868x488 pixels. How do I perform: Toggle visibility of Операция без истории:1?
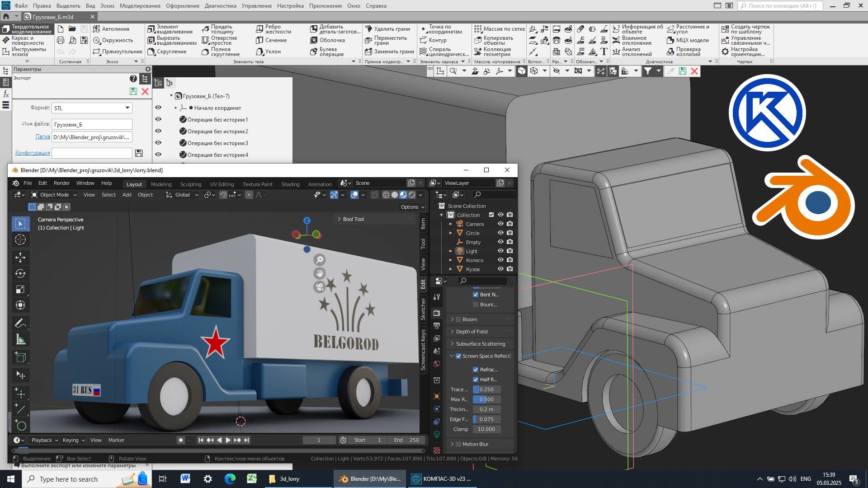point(158,119)
